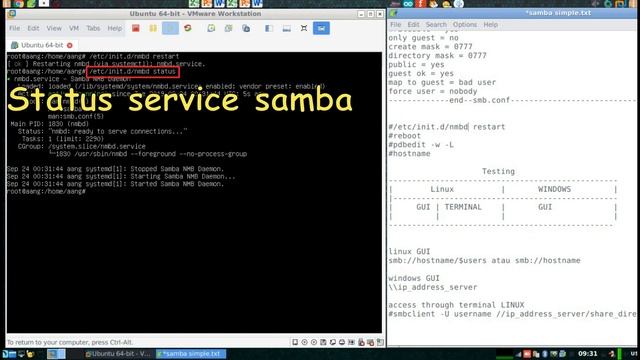Click the last device icon in VMware status bar
The image size is (640, 360).
[380, 342]
